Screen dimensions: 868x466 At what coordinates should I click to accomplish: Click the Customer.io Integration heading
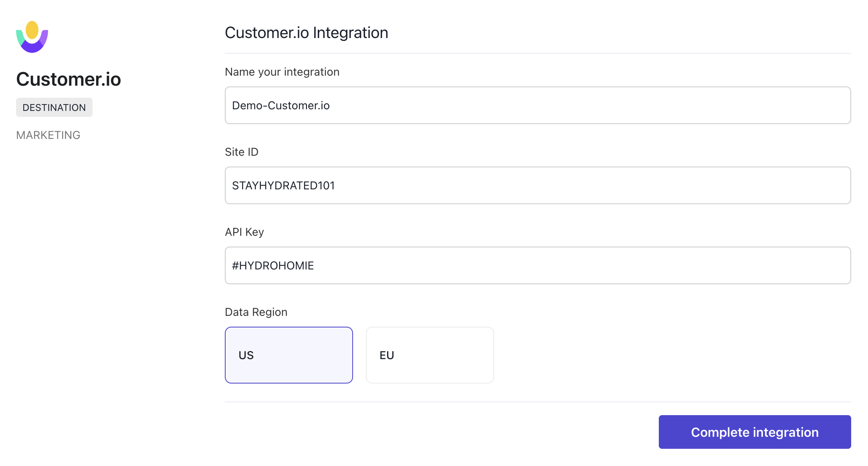click(306, 33)
